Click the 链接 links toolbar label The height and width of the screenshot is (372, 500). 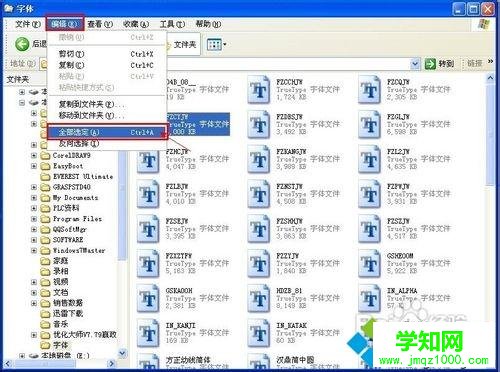click(474, 63)
